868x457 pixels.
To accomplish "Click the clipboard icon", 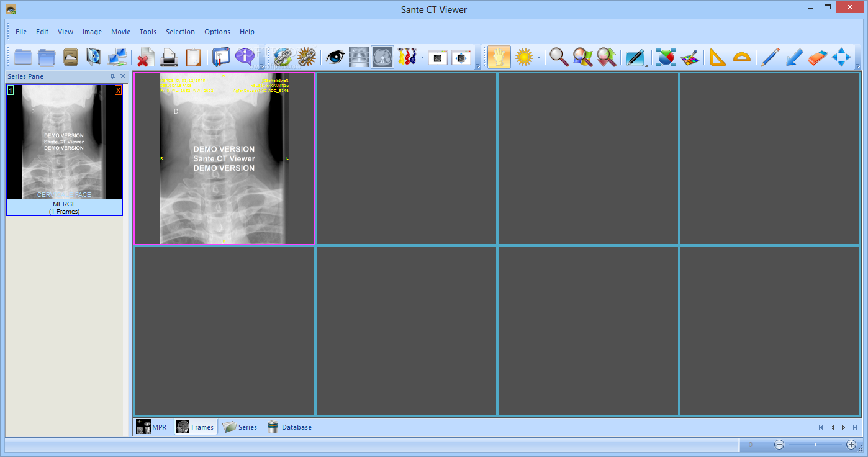I will click(193, 57).
